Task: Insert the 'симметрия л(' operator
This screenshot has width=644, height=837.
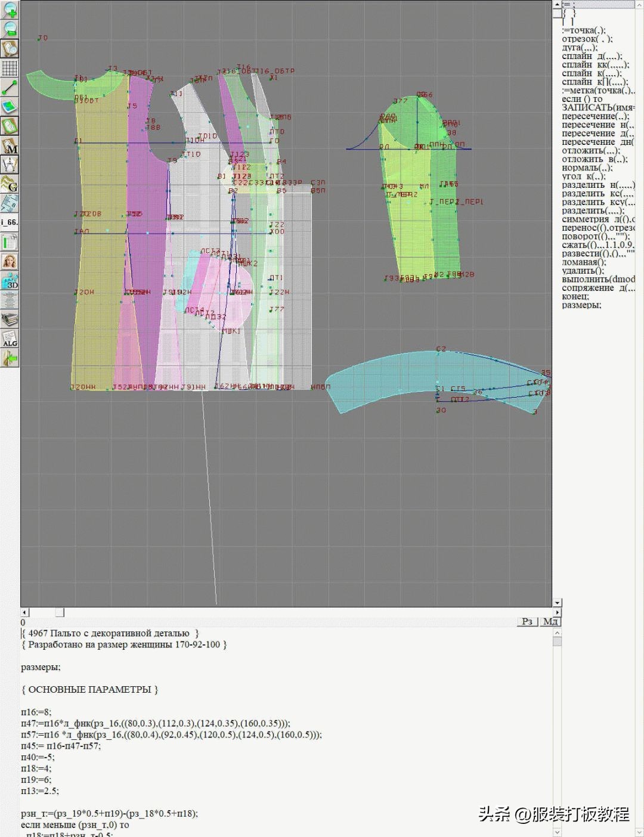Action: [x=599, y=219]
